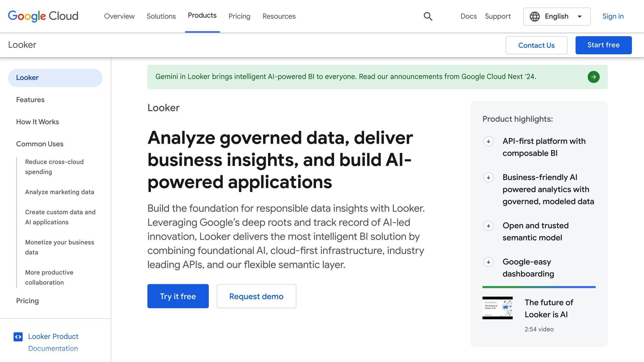Click Google-easy dashboarding highlight text
This screenshot has width=644, height=362.
[528, 268]
